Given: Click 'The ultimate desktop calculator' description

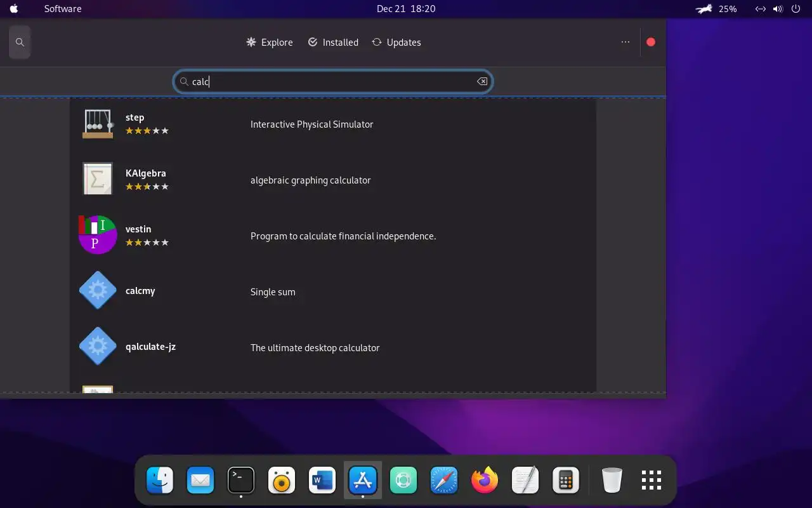Looking at the screenshot, I should point(315,348).
